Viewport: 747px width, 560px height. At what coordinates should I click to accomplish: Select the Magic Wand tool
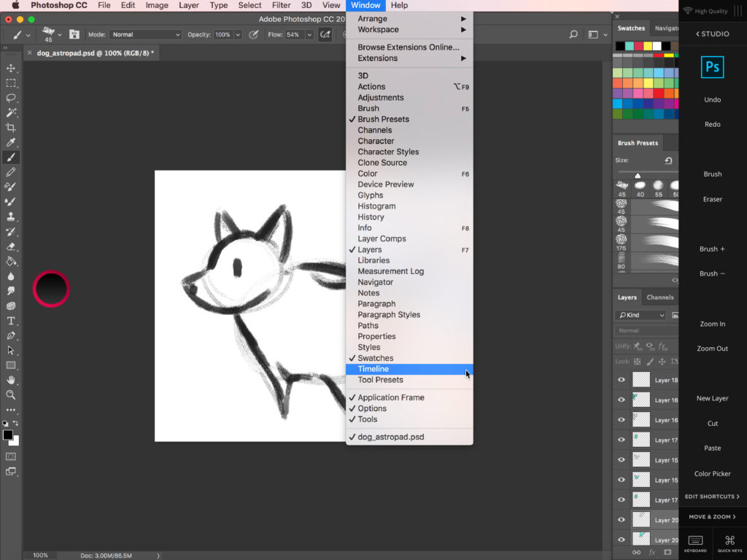tap(11, 112)
